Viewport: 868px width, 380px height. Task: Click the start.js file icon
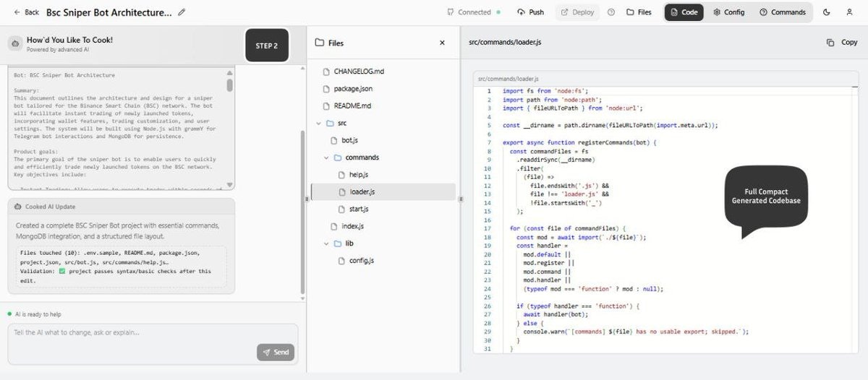coord(342,210)
